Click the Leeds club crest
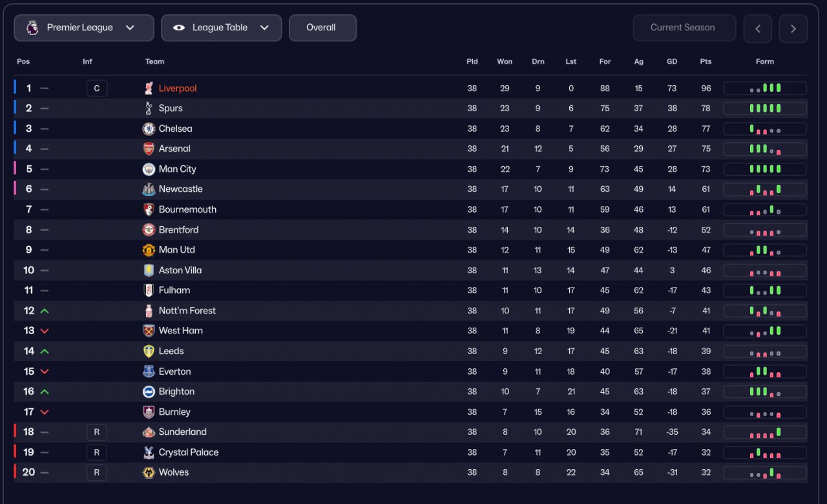The height and width of the screenshot is (504, 827). tap(149, 351)
